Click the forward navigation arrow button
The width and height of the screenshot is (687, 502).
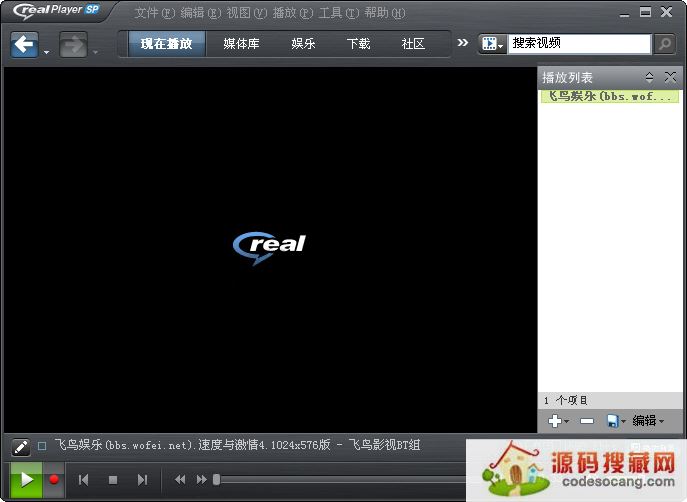73,44
